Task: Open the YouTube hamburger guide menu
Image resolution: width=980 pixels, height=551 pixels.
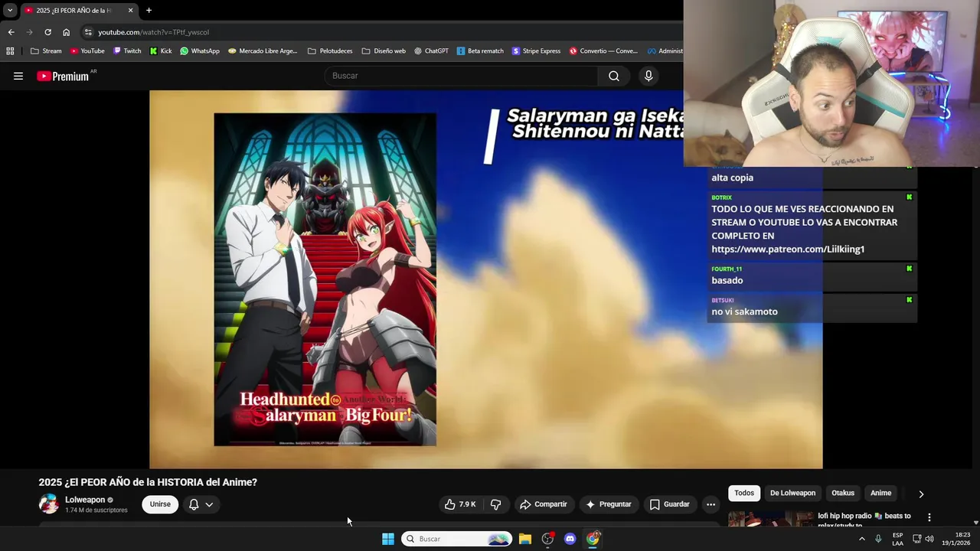Action: tap(18, 76)
